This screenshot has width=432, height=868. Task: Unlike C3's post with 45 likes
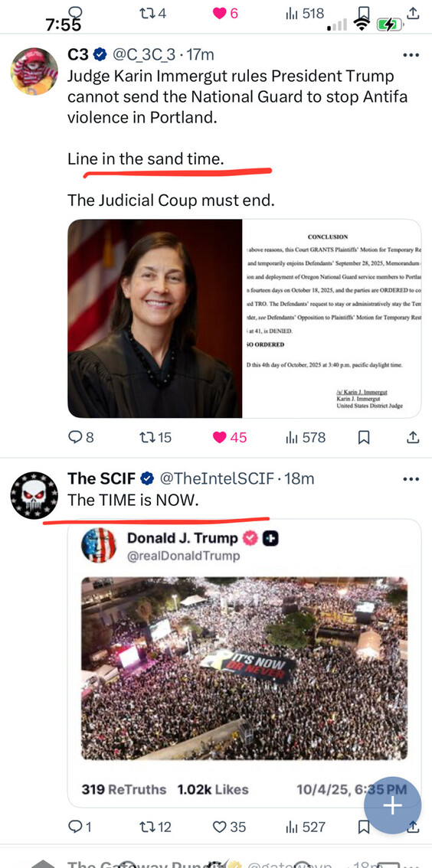[230, 437]
